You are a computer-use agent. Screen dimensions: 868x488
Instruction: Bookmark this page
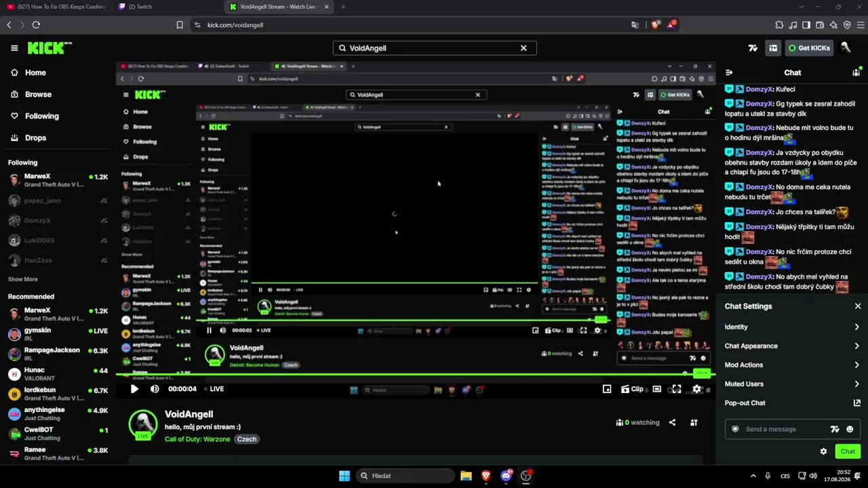coord(180,25)
